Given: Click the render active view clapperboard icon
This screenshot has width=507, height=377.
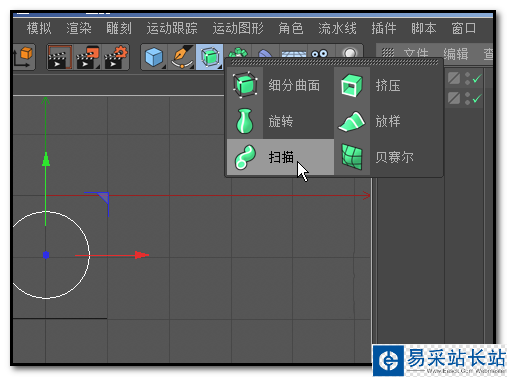Looking at the screenshot, I should click(x=60, y=57).
